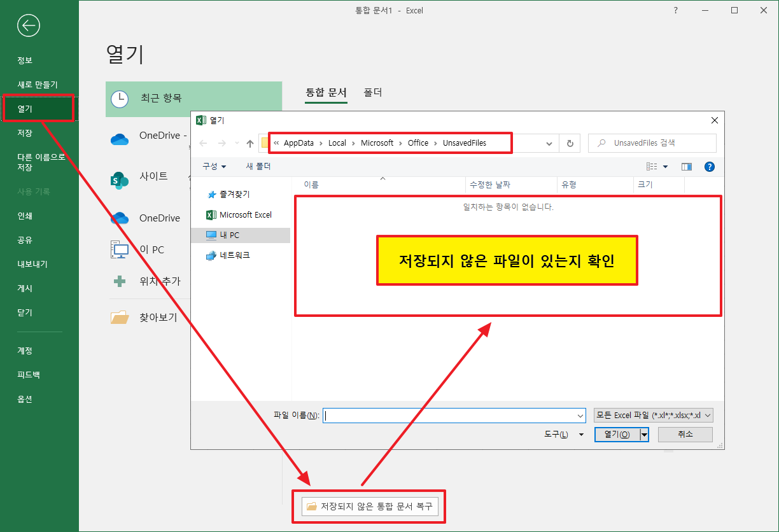
Task: Select the 열기 sidebar item
Action: click(x=25, y=109)
